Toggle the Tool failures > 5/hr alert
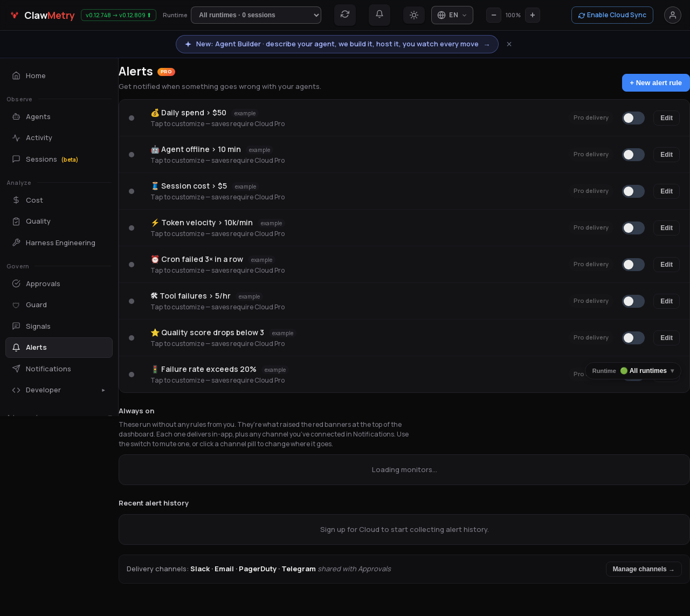 pyautogui.click(x=633, y=301)
